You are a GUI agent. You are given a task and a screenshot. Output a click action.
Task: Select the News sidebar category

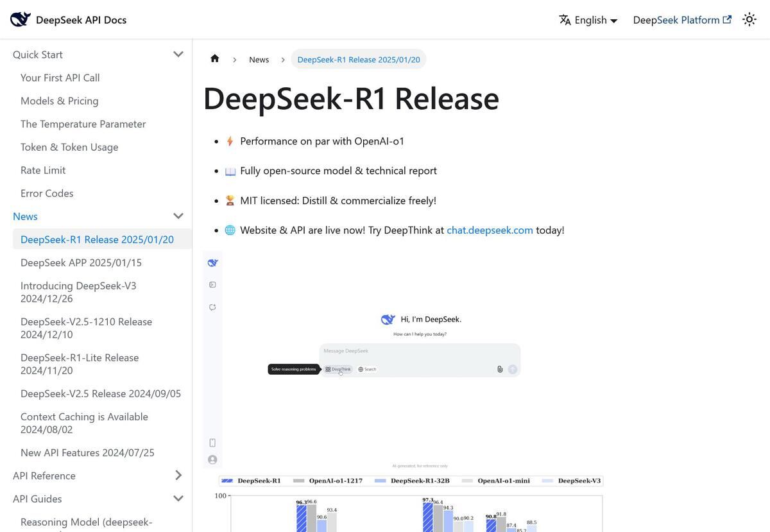coord(25,216)
